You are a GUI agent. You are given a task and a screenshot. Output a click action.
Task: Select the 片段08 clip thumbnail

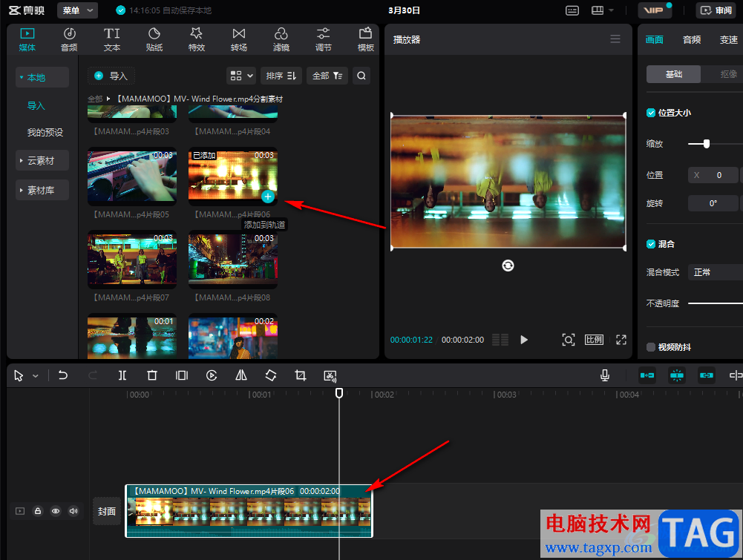tap(232, 260)
